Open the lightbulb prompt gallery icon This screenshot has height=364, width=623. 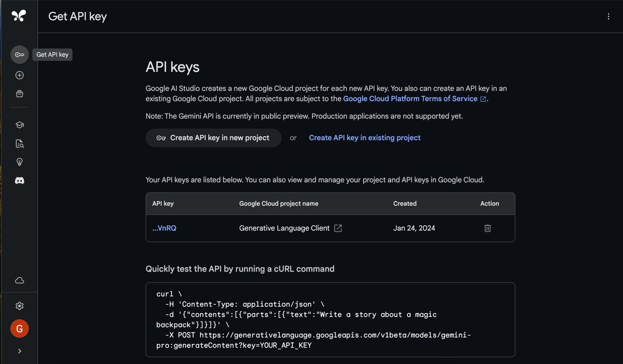[x=19, y=162]
